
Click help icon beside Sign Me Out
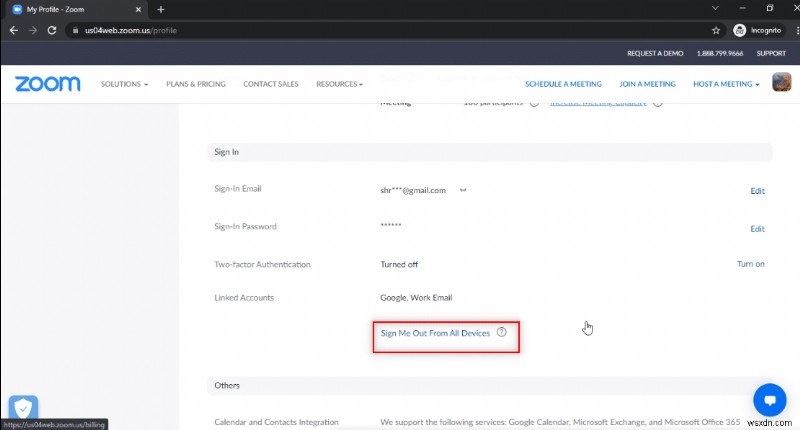click(x=502, y=332)
